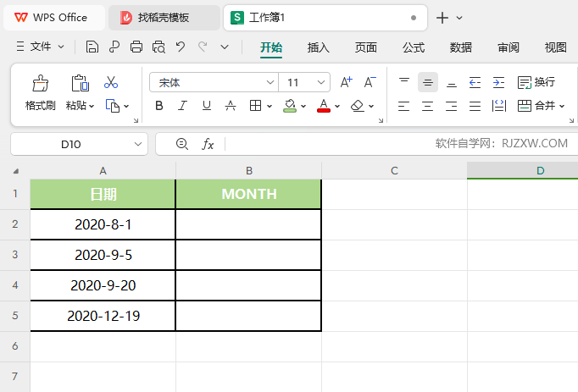Decrease font size with A- icon
This screenshot has width=578, height=392.
pyautogui.click(x=370, y=82)
